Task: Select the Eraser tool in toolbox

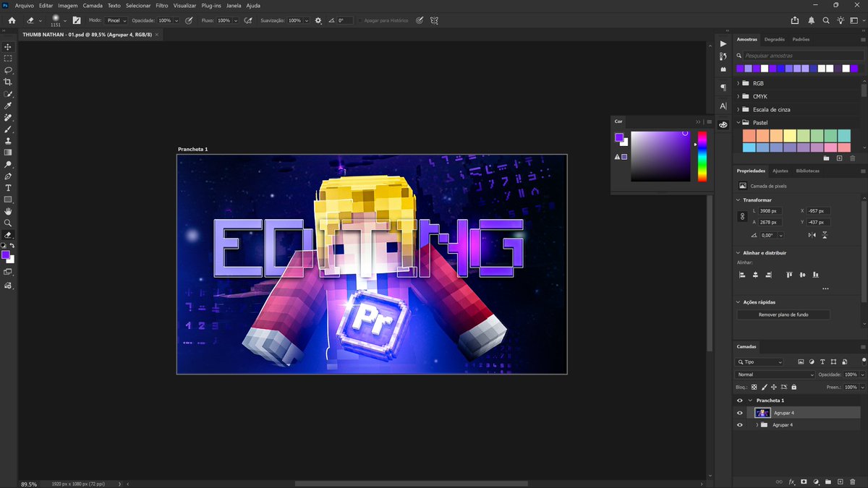Action: coord(8,235)
